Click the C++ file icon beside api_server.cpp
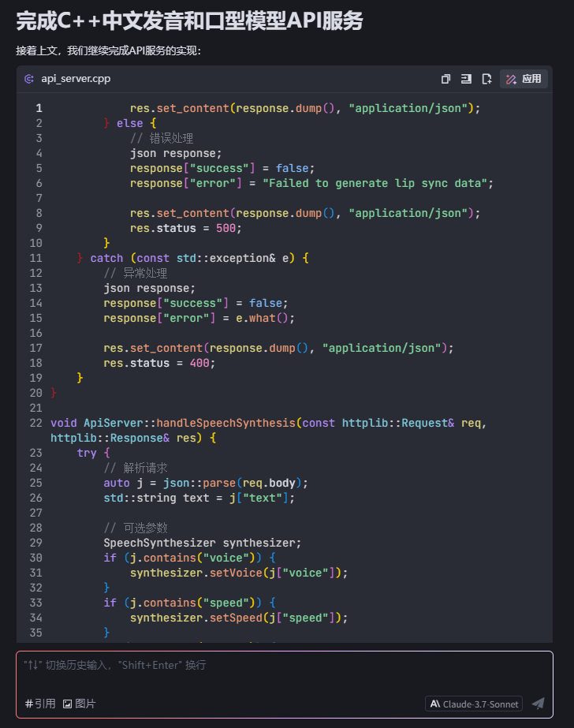This screenshot has height=728, width=574. tap(29, 79)
